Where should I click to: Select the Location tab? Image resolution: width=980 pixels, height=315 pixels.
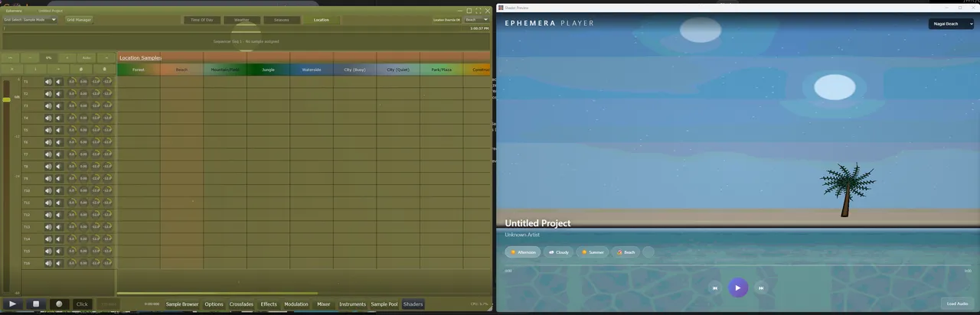click(x=322, y=20)
